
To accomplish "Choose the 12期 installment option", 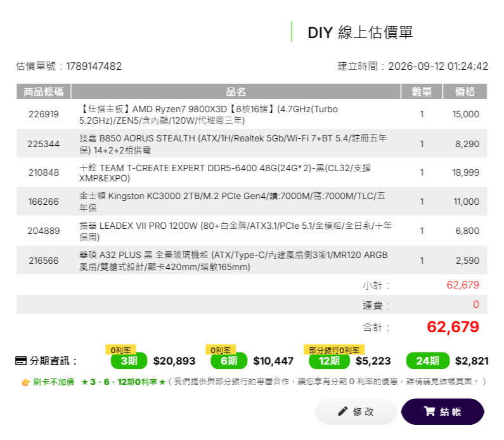I will pyautogui.click(x=329, y=361).
